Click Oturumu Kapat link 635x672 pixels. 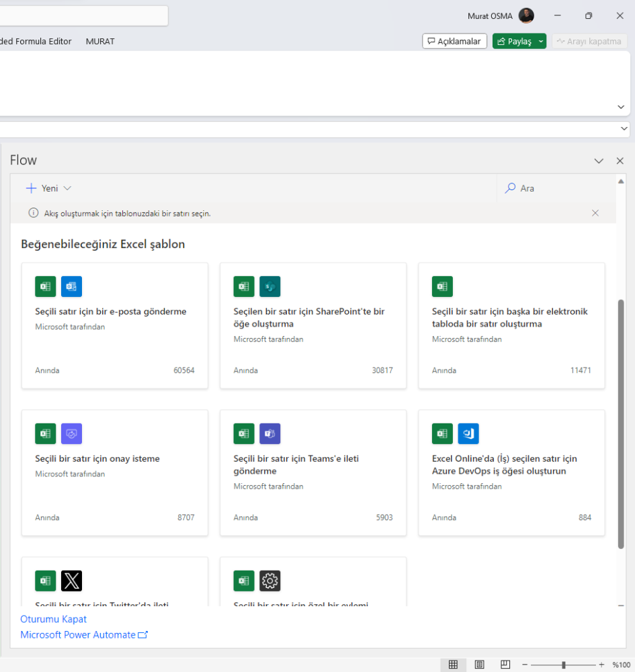[54, 619]
